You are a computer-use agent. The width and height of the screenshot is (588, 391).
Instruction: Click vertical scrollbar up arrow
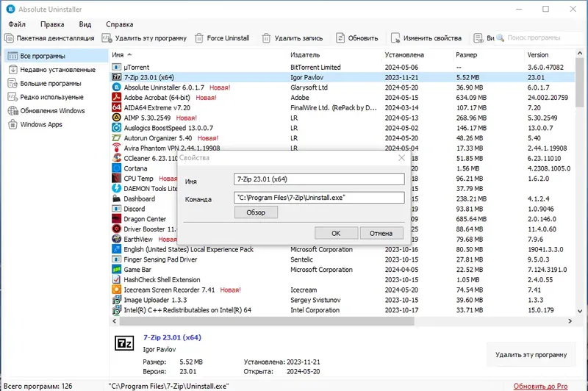tap(580, 54)
